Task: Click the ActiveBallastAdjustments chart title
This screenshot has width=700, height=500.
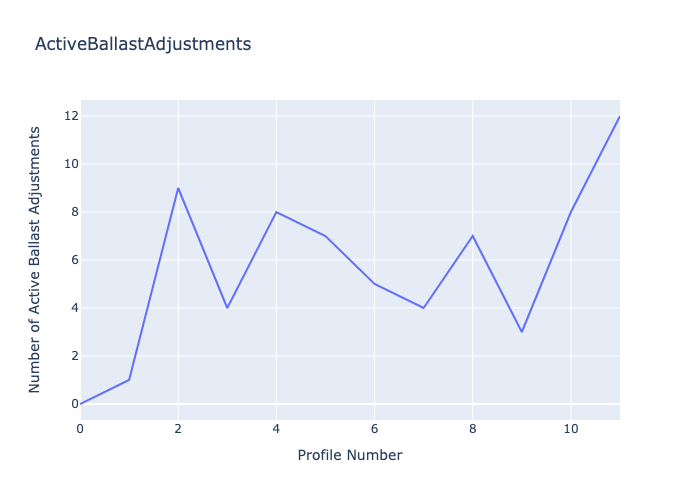Action: click(x=143, y=44)
